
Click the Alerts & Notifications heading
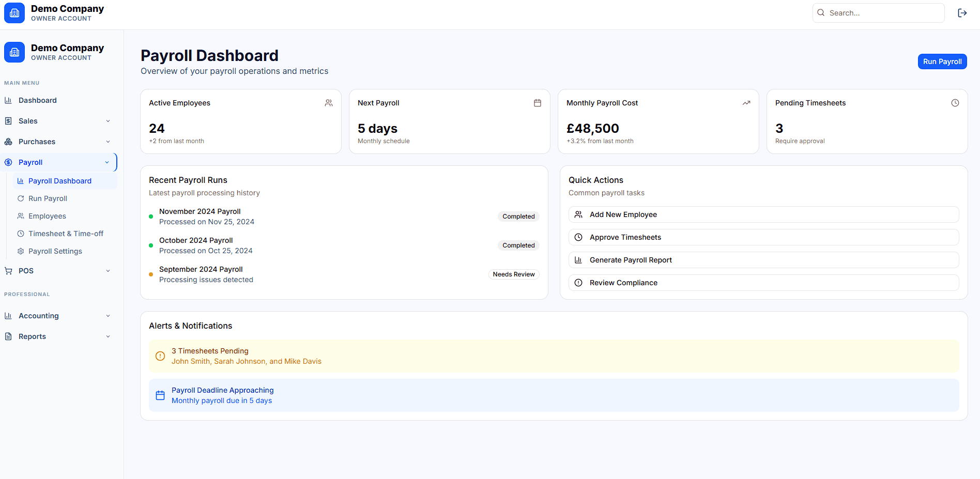click(x=191, y=326)
